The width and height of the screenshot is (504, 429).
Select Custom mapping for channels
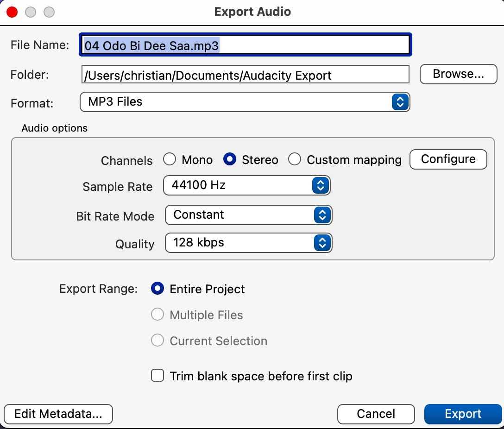coord(295,159)
